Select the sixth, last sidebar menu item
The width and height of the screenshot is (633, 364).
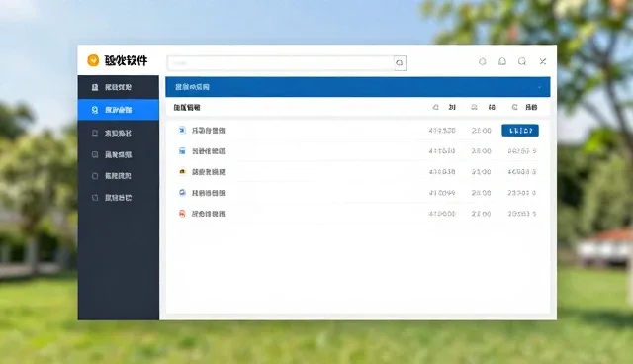pos(119,198)
